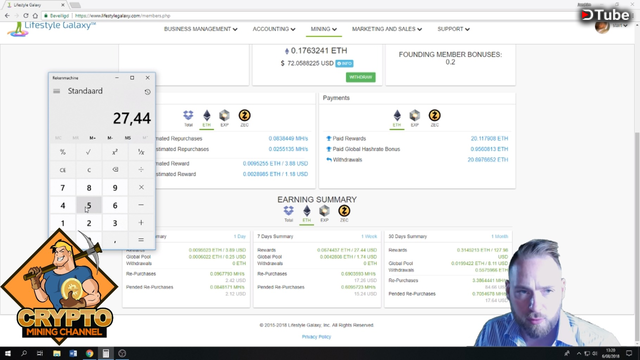Viewport: 640px width, 360px height.
Task: Select EXP in Earning Summary
Action: [324, 213]
